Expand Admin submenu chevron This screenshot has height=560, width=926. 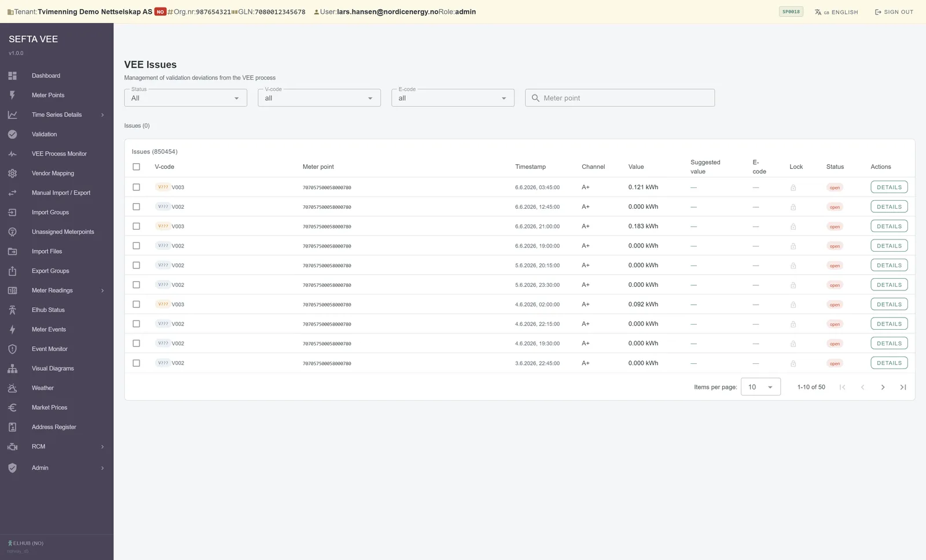(x=102, y=468)
